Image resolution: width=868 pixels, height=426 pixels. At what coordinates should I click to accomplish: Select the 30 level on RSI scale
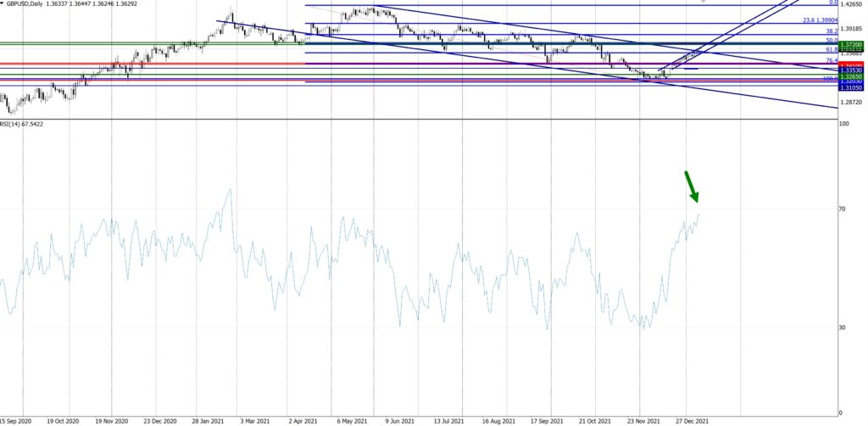pyautogui.click(x=843, y=328)
